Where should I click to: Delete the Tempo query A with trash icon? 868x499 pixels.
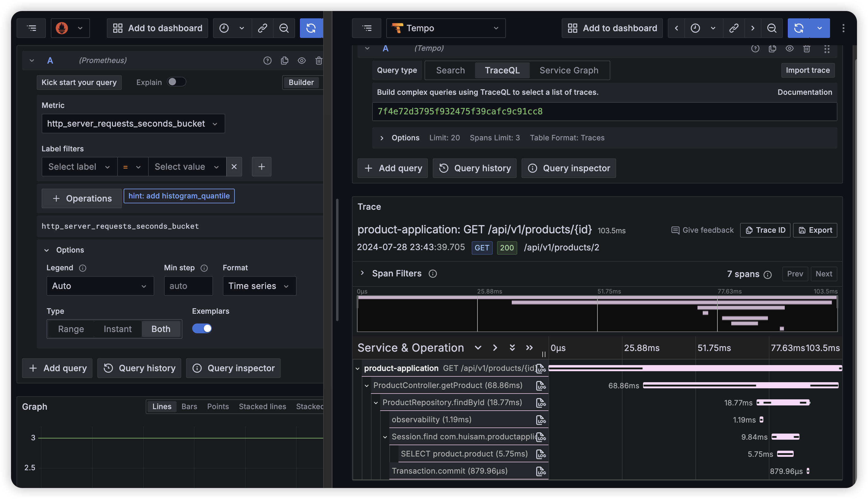tap(806, 49)
